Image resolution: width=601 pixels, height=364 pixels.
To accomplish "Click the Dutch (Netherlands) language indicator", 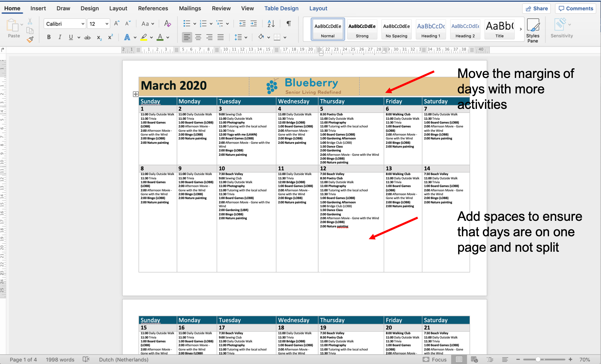I will [x=124, y=360].
